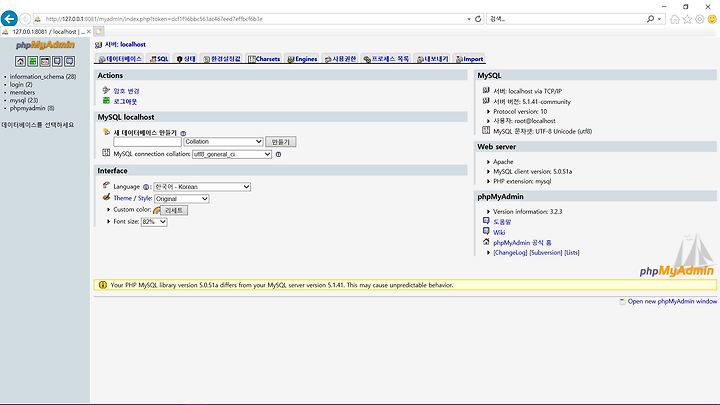This screenshot has height=405, width=720.
Task: Open the Language dropdown showing Korean
Action: (202, 187)
